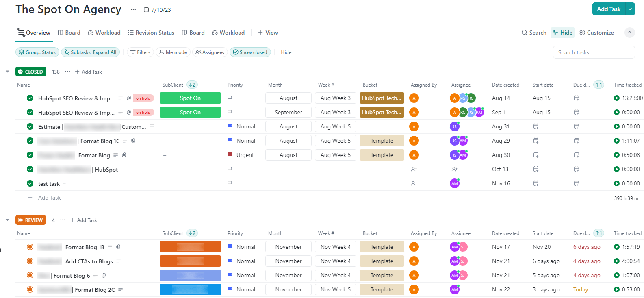Viewport: 644px width, 298px height.
Task: Toggle Subtasks: Expand All
Action: coord(90,52)
